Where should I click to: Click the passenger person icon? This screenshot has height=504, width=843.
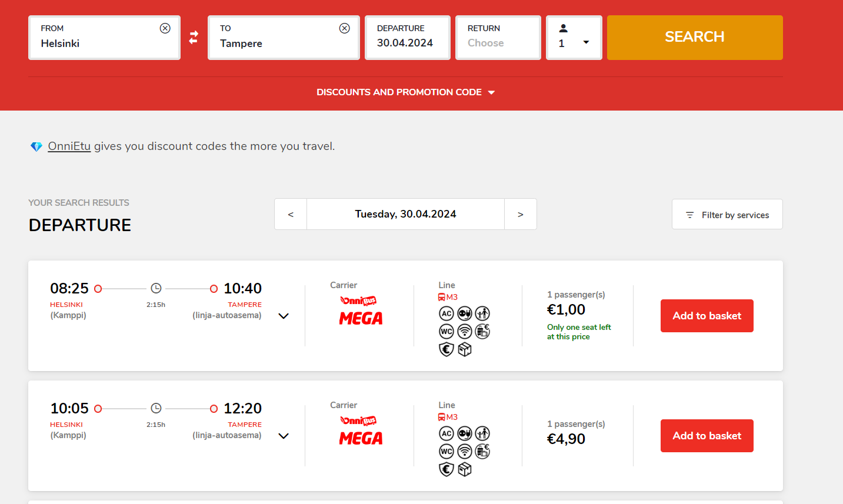[x=563, y=28]
